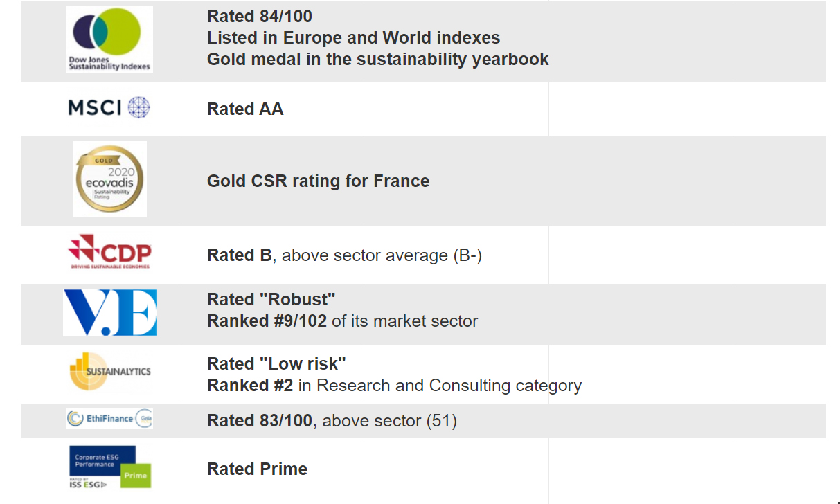Click the V.E blue logo
840x504 pixels.
click(109, 313)
